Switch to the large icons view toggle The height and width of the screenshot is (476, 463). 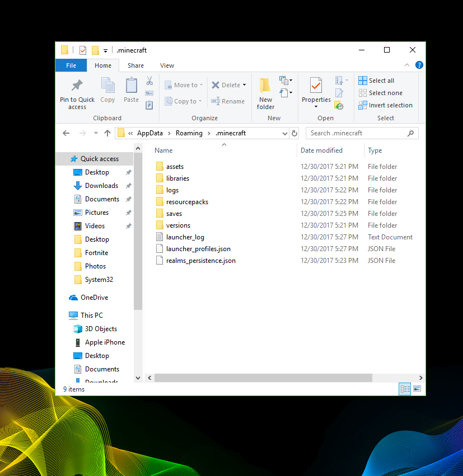pos(417,389)
